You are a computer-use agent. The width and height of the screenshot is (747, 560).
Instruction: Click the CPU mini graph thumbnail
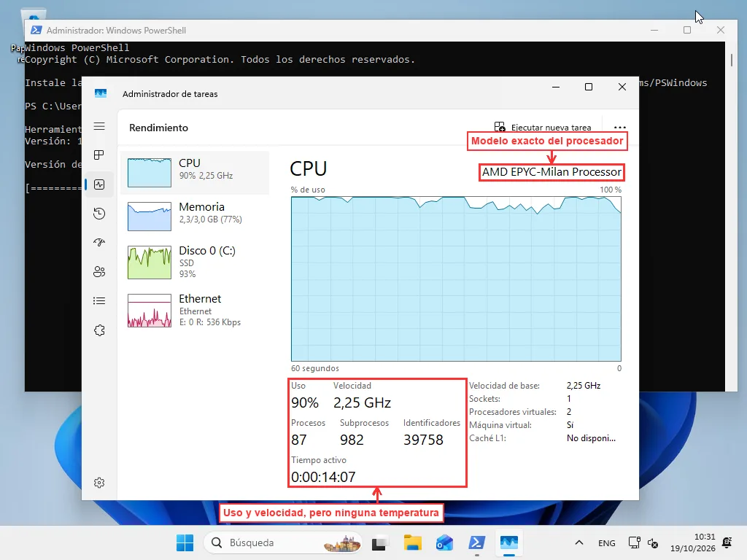(x=149, y=172)
